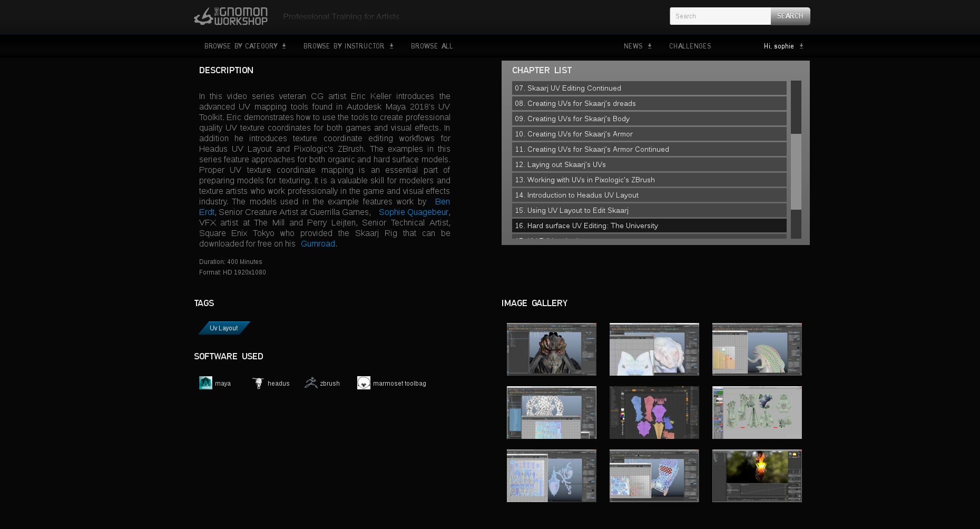Screen dimensions: 980x529
Task: Select chapter 10 Creating UVs for Skaarj's Armor
Action: (649, 134)
